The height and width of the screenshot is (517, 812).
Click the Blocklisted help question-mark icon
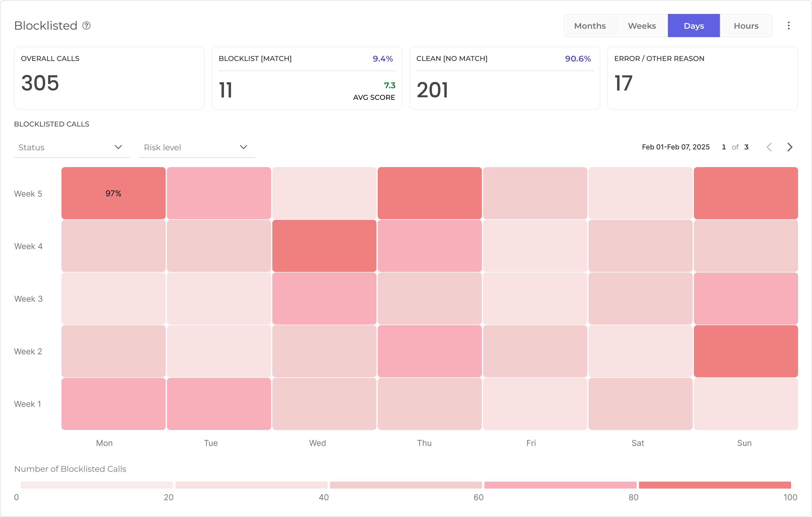coord(86,26)
